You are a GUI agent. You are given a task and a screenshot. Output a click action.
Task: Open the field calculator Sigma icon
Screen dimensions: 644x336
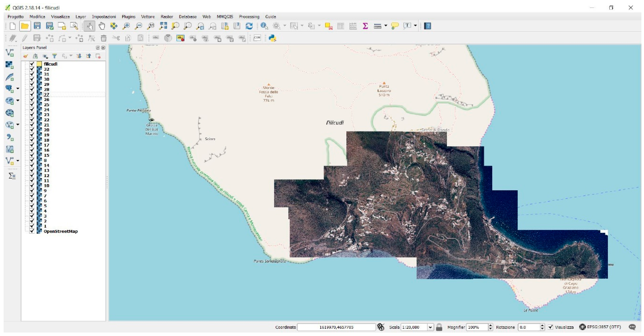coord(365,26)
